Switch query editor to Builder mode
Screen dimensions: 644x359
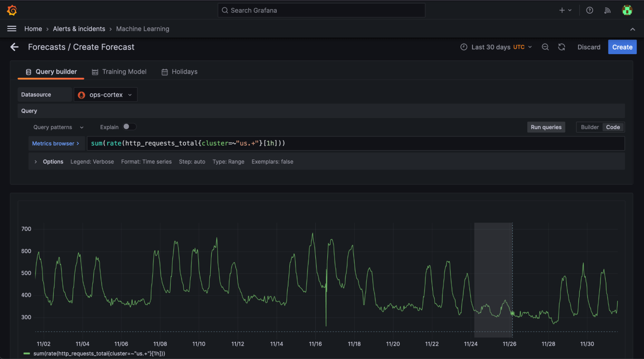[x=589, y=127]
